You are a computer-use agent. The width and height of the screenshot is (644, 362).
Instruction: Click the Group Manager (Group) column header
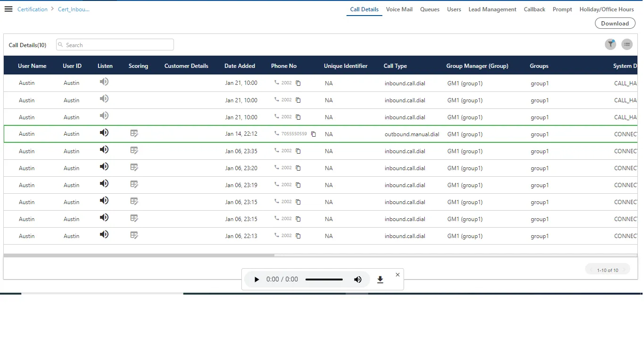(x=477, y=66)
